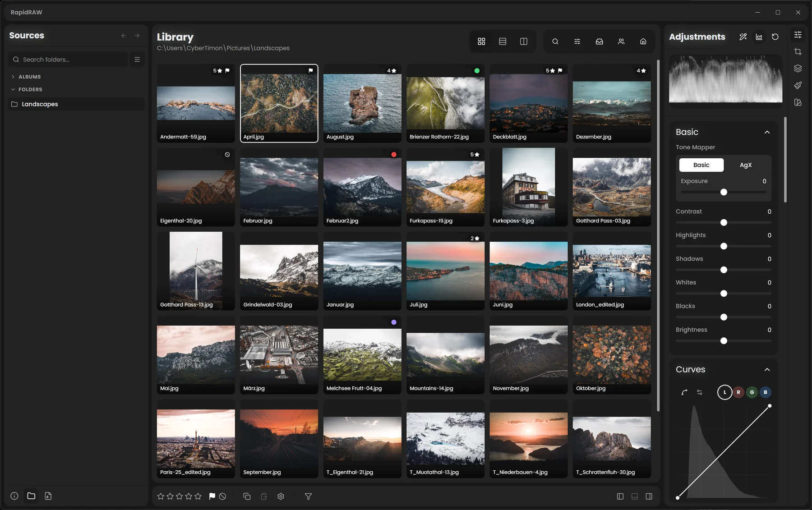Select the blue B curve channel
Image resolution: width=812 pixels, height=510 pixels.
coord(766,392)
